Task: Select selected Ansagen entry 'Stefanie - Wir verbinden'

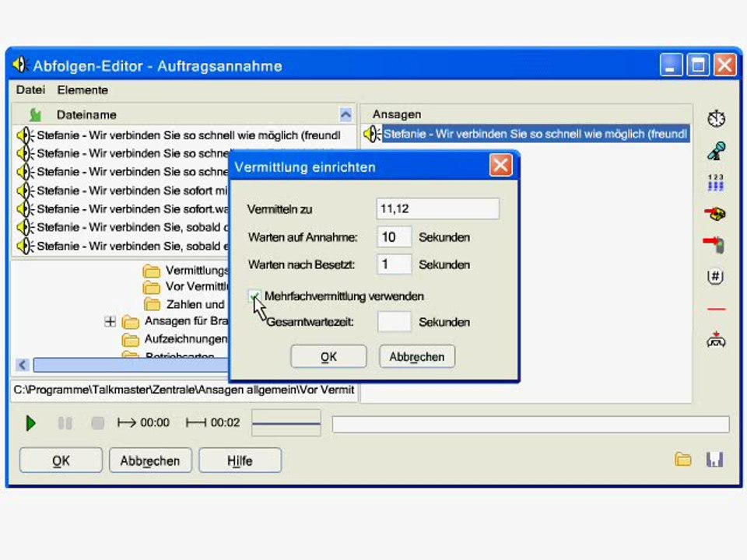Action: pos(536,134)
